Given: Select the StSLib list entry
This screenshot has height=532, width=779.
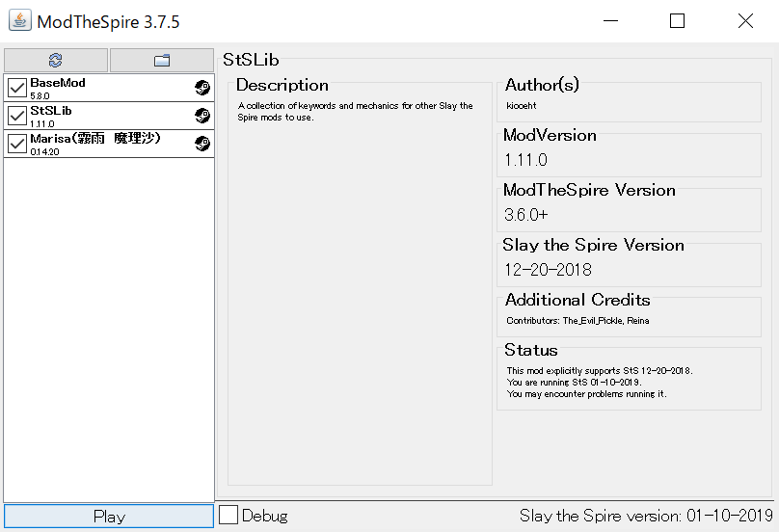Looking at the screenshot, I should [x=109, y=116].
